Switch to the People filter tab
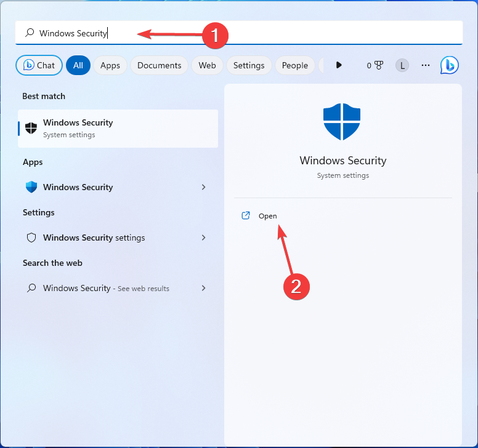Image resolution: width=478 pixels, height=448 pixels. 295,65
